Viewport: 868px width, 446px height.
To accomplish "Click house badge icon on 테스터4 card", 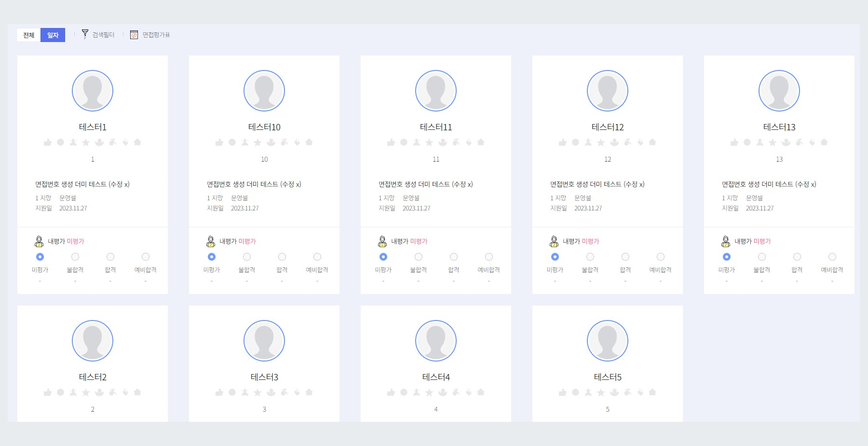I will pos(481,392).
